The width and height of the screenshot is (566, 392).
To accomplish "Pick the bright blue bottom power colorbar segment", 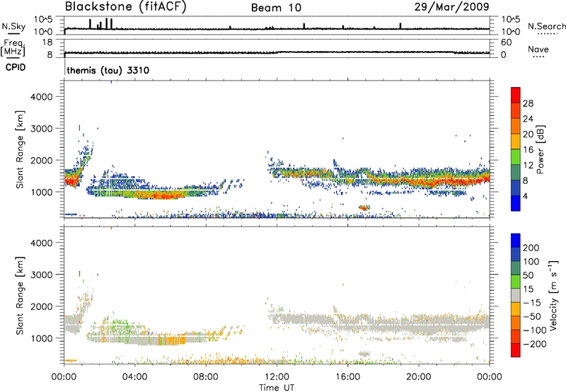I will (x=516, y=203).
